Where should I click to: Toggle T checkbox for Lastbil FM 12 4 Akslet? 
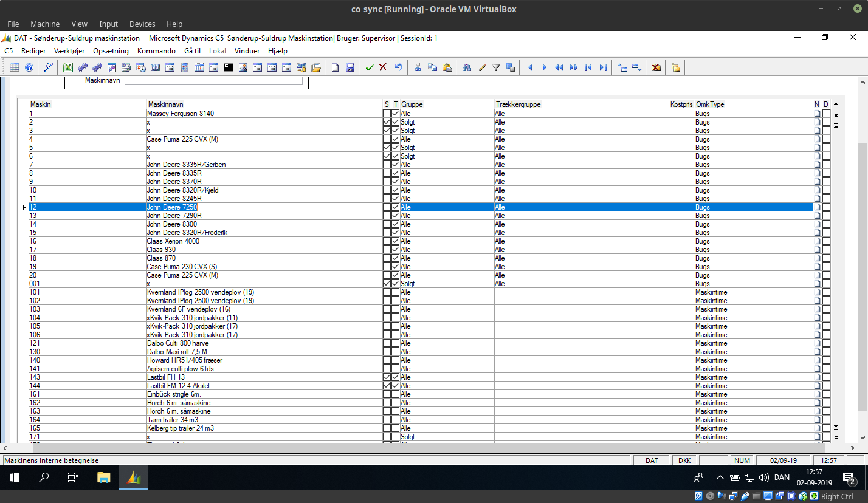click(396, 386)
